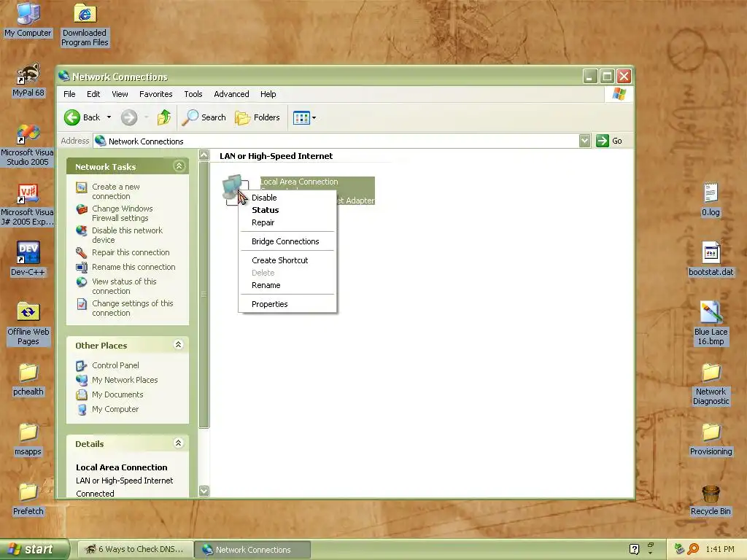Open the Favorites menu
747x560 pixels.
click(x=156, y=94)
